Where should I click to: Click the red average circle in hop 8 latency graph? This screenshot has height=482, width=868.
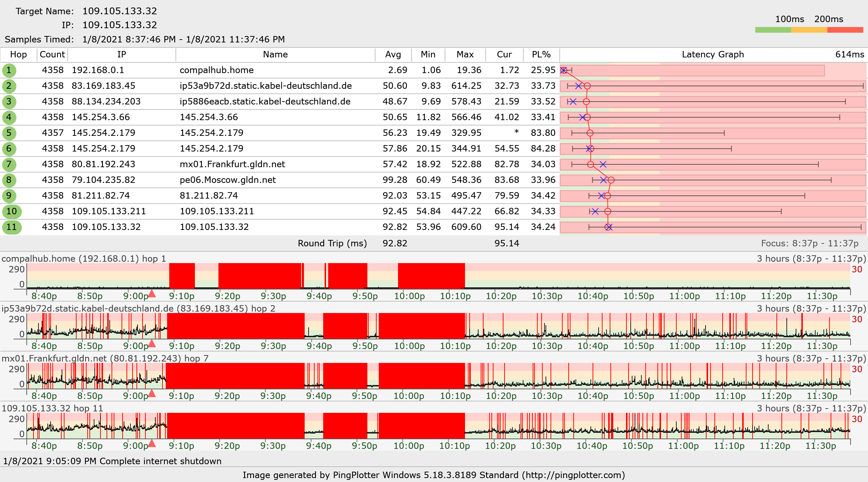coord(611,180)
